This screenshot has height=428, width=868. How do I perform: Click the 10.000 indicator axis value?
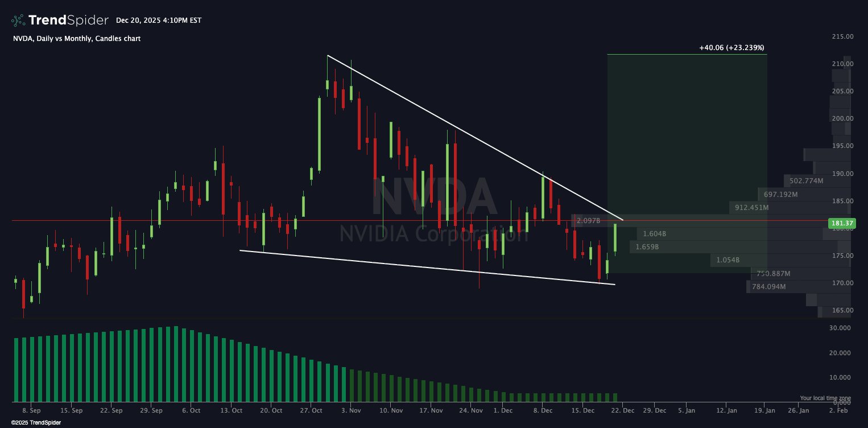840,377
